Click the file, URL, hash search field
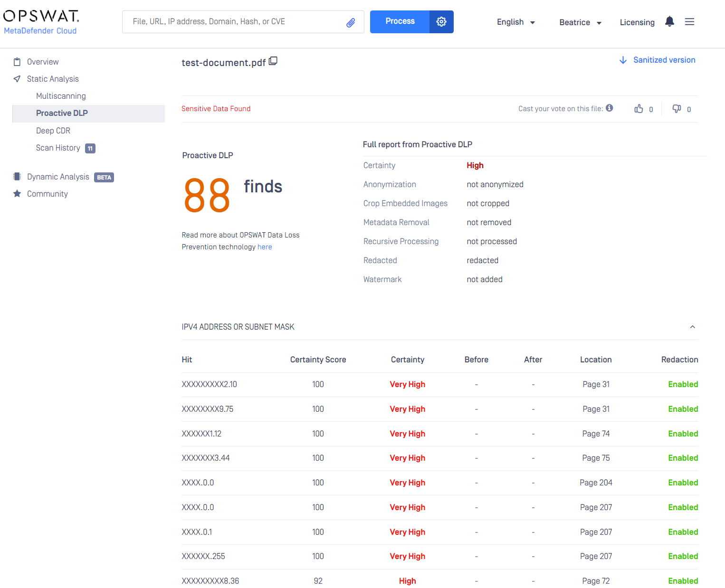The height and width of the screenshot is (588, 725). (x=243, y=22)
